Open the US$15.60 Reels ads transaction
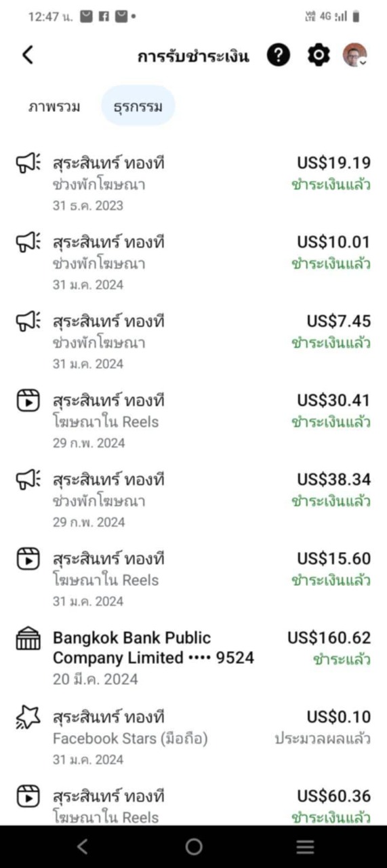Image resolution: width=387 pixels, height=868 pixels. tap(193, 579)
